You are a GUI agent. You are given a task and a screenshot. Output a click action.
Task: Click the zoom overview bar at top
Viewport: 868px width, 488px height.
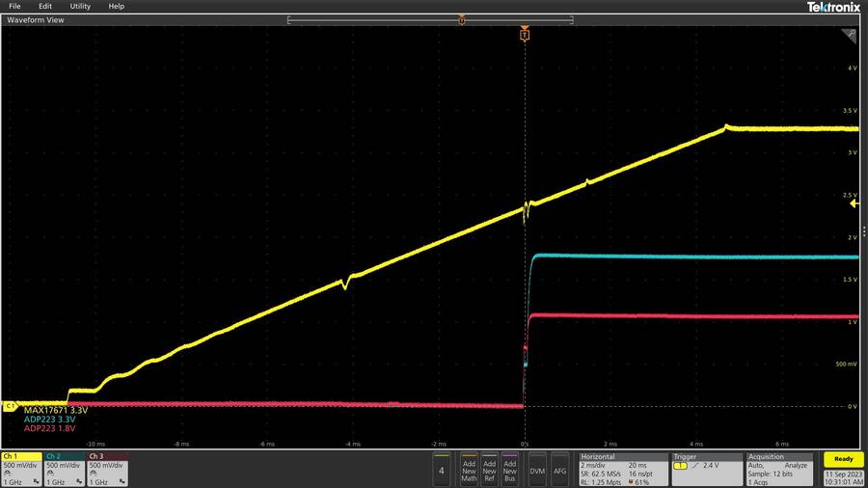point(430,19)
